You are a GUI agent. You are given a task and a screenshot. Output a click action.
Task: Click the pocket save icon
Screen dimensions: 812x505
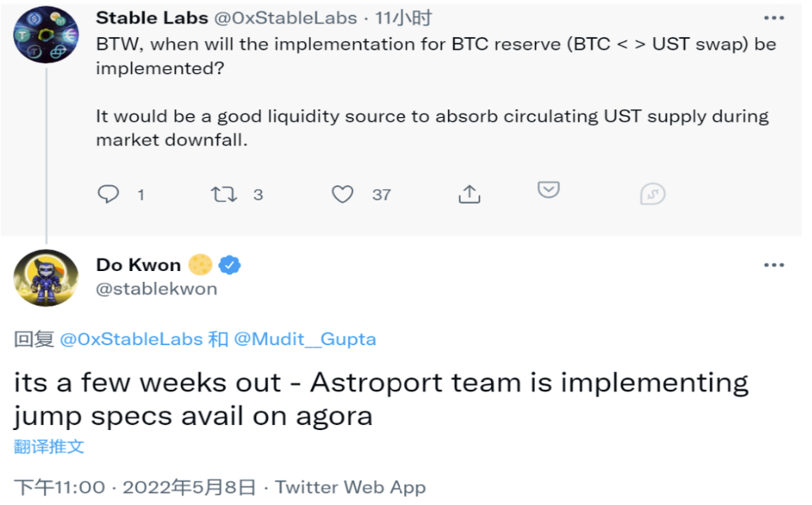(x=548, y=190)
